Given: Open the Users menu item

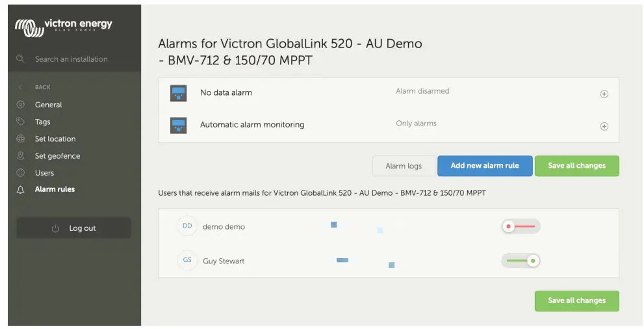Looking at the screenshot, I should tap(44, 173).
